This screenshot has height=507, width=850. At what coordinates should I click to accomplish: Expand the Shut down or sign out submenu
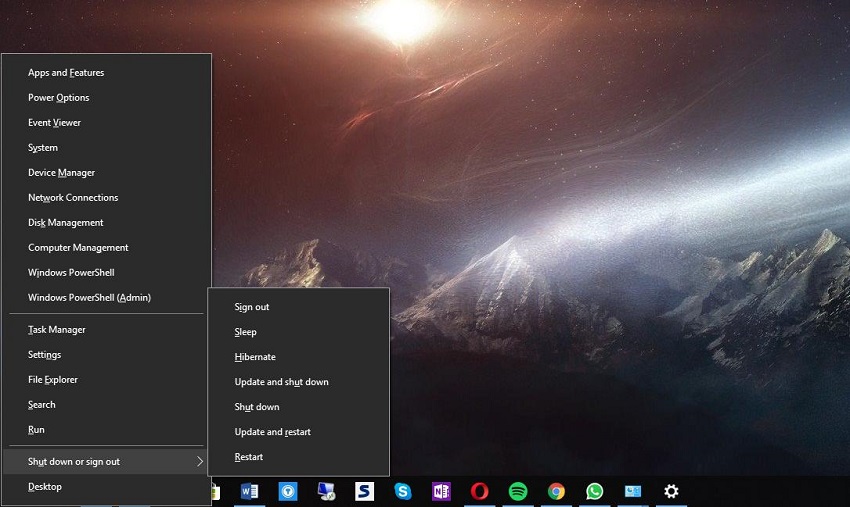[108, 462]
